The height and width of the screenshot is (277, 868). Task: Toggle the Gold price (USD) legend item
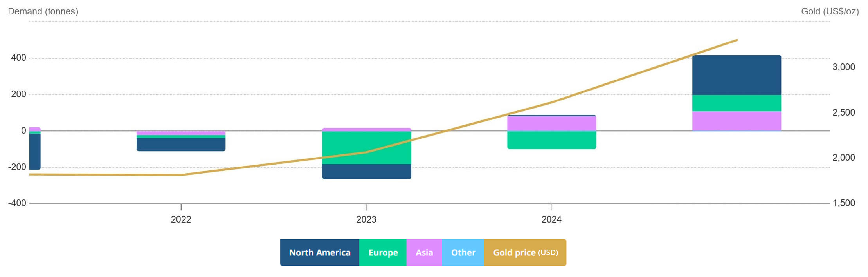coord(525,253)
